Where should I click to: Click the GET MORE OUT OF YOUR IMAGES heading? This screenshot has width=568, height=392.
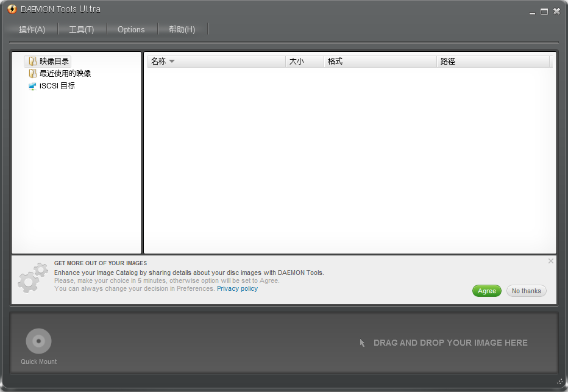[101, 263]
